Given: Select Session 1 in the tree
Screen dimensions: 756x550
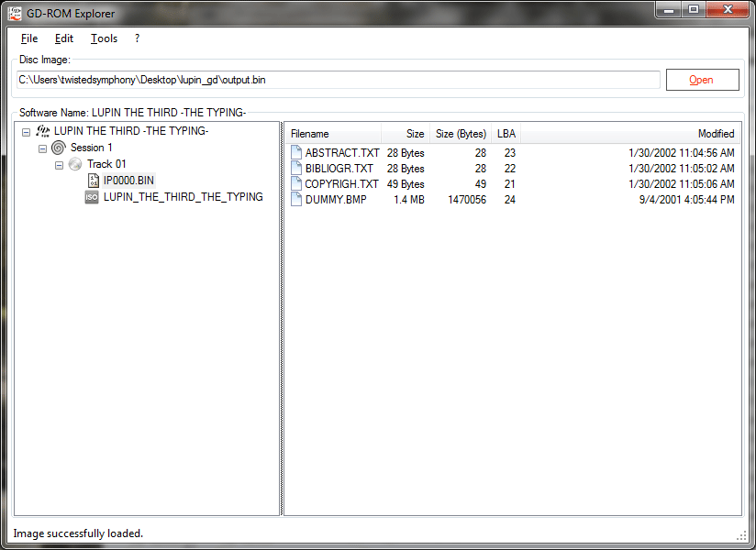Looking at the screenshot, I should click(91, 148).
